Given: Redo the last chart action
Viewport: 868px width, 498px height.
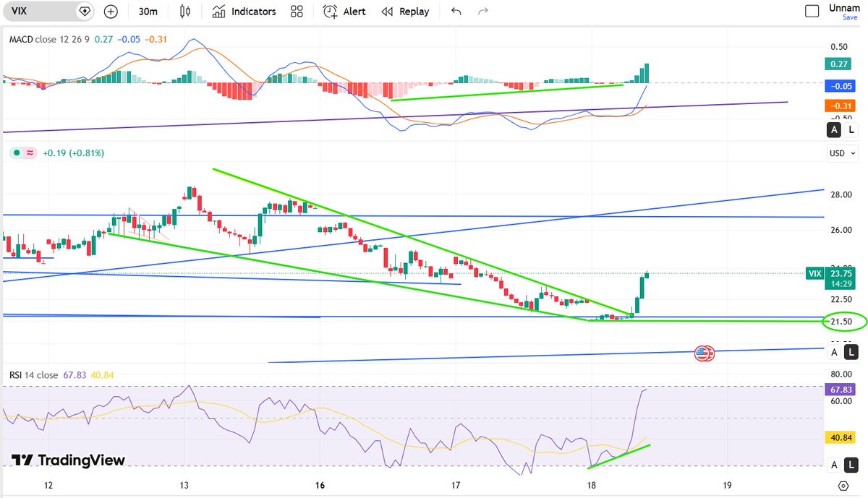Looking at the screenshot, I should [483, 12].
